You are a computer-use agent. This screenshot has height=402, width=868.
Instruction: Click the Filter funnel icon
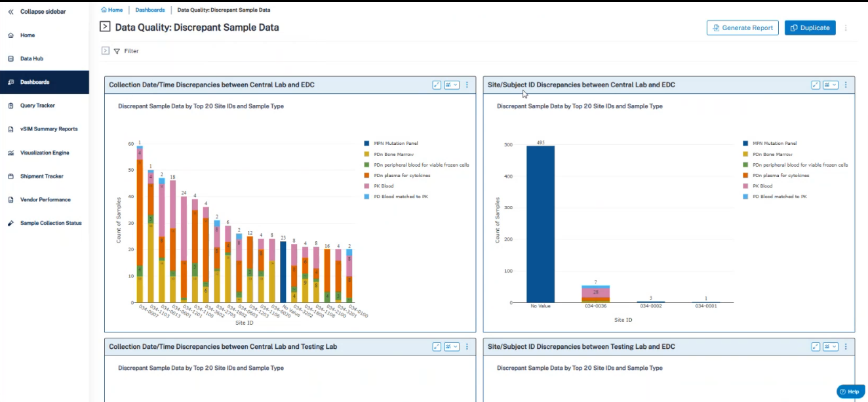click(117, 51)
